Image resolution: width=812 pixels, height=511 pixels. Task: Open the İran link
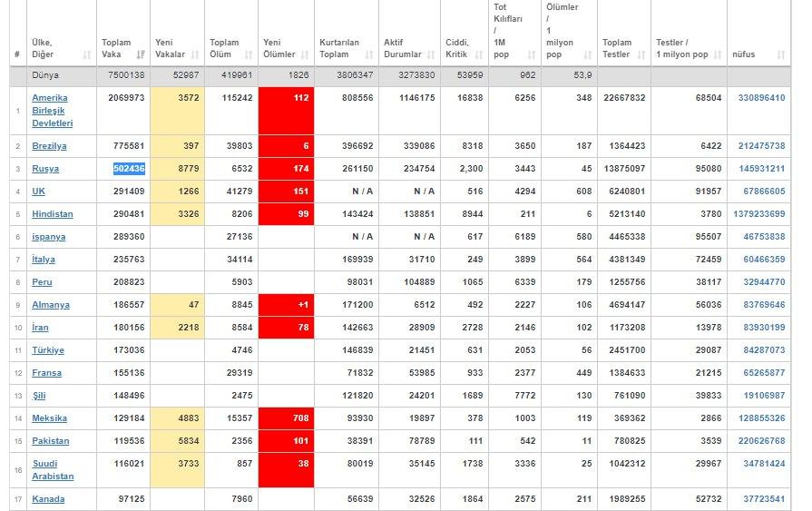click(x=40, y=328)
